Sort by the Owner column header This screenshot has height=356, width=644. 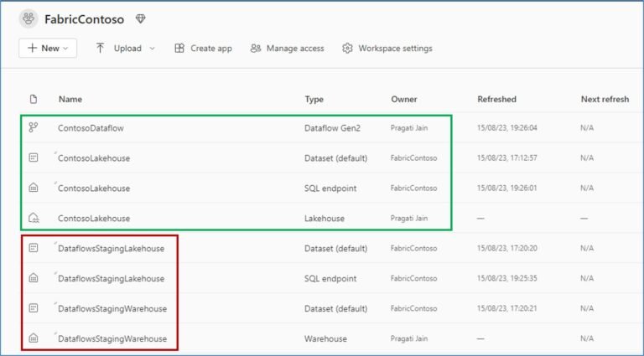pos(404,99)
